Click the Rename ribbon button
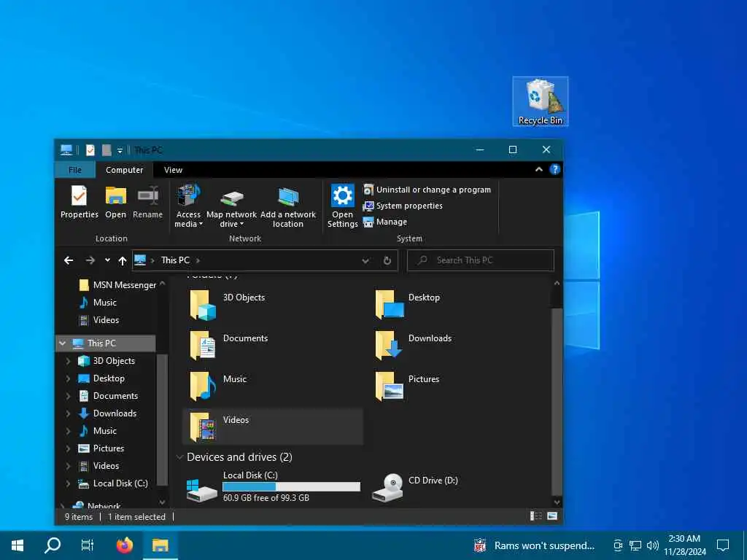The height and width of the screenshot is (560, 747). [x=147, y=202]
